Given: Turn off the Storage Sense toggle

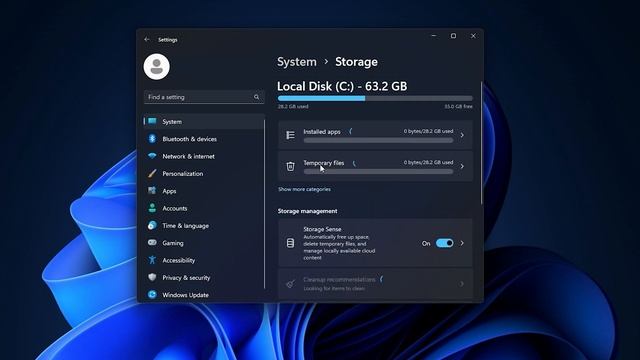Looking at the screenshot, I should tap(444, 243).
